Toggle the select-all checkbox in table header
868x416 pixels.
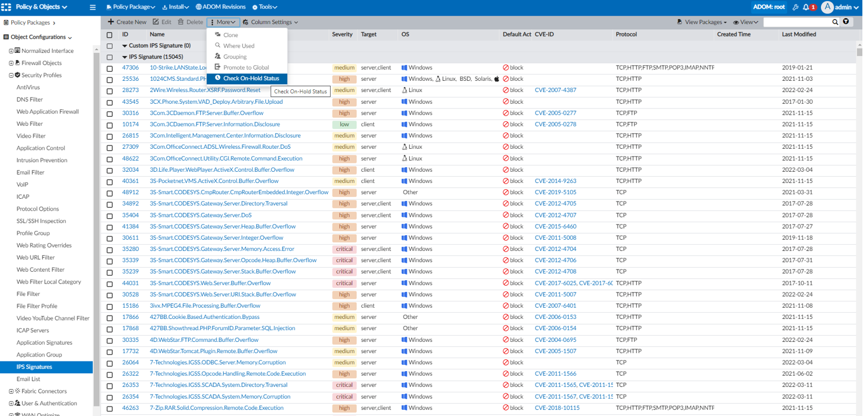click(109, 35)
